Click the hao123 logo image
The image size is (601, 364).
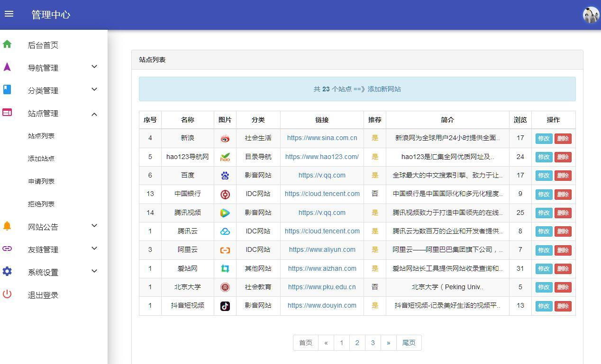(225, 157)
